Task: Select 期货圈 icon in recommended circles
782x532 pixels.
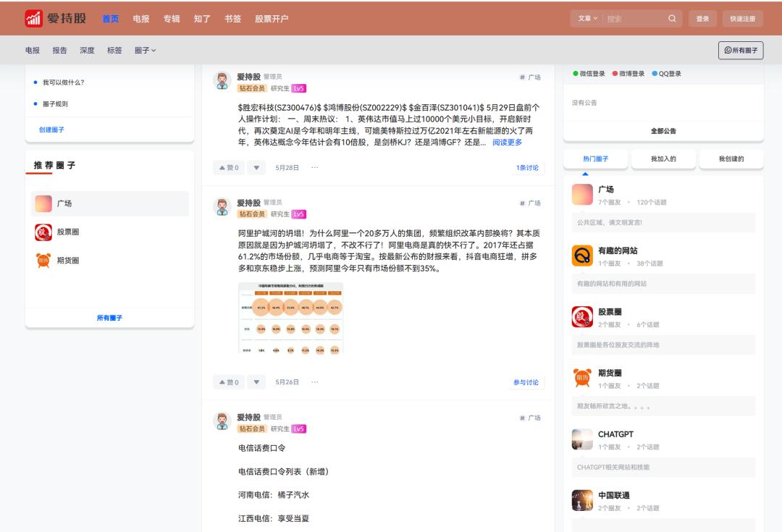Action: coord(43,261)
